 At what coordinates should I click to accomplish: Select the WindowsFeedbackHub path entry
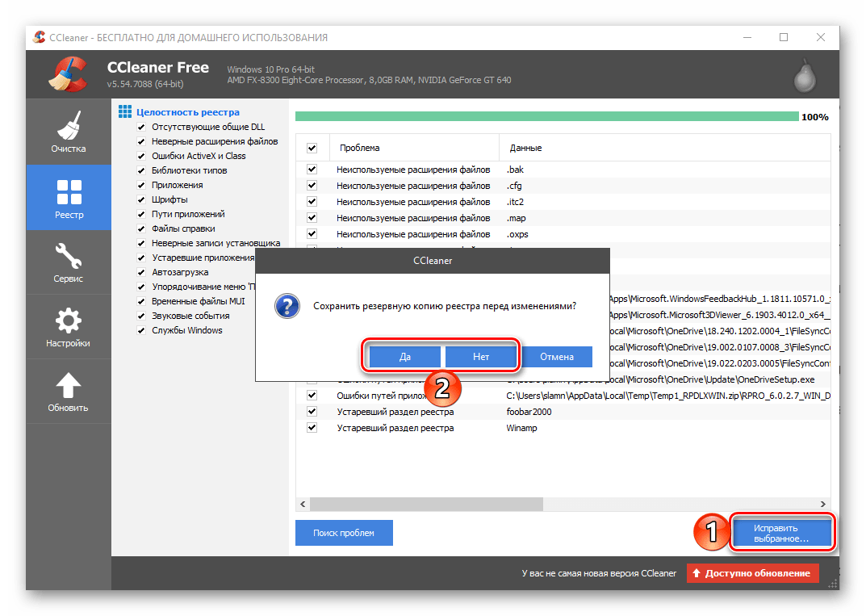click(x=720, y=299)
